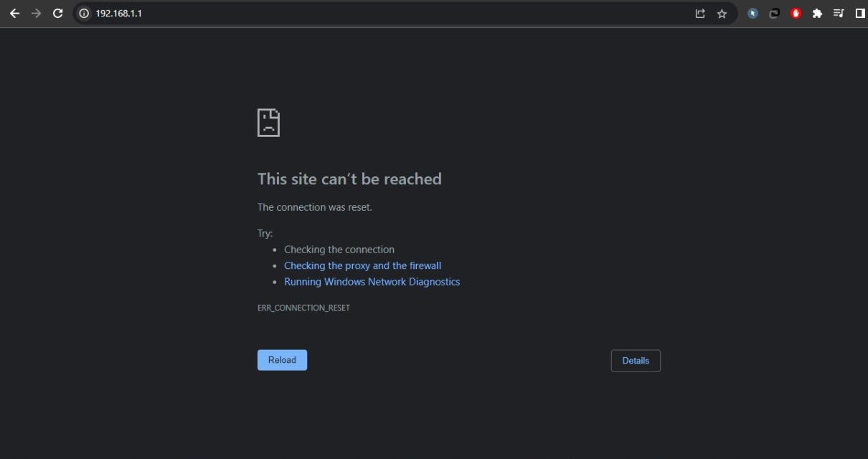Viewport: 868px width, 459px height.
Task: View site information for 192.168.1.1
Action: click(84, 14)
